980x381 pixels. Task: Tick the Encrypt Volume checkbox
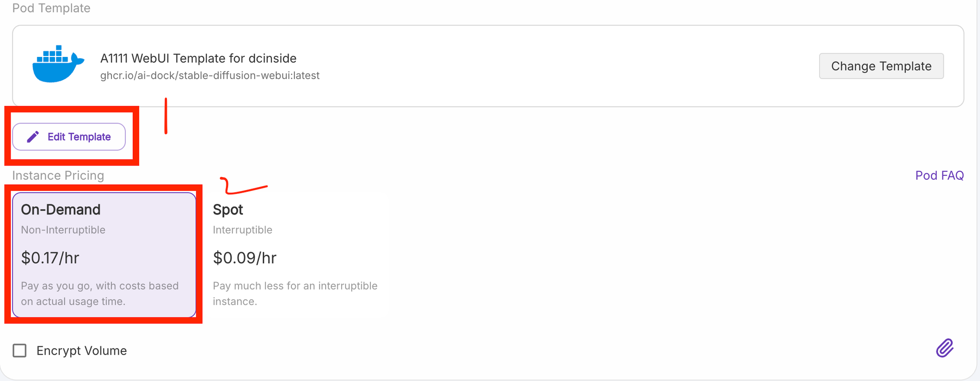click(x=20, y=350)
